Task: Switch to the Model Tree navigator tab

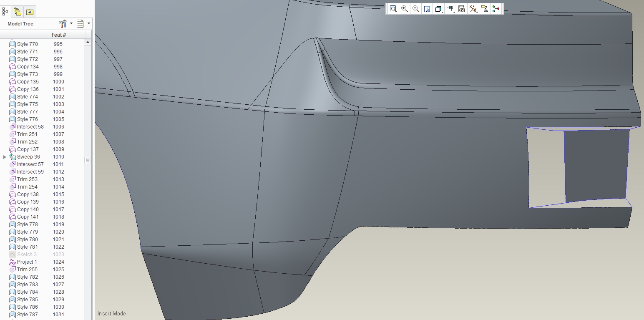Action: click(5, 12)
